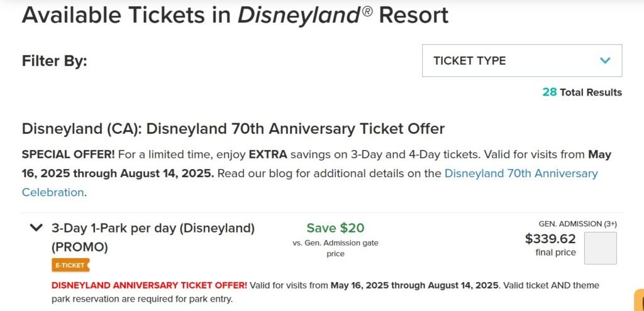This screenshot has width=644, height=311.
Task: Open the TICKET TYPE filter dropdown
Action: [522, 60]
